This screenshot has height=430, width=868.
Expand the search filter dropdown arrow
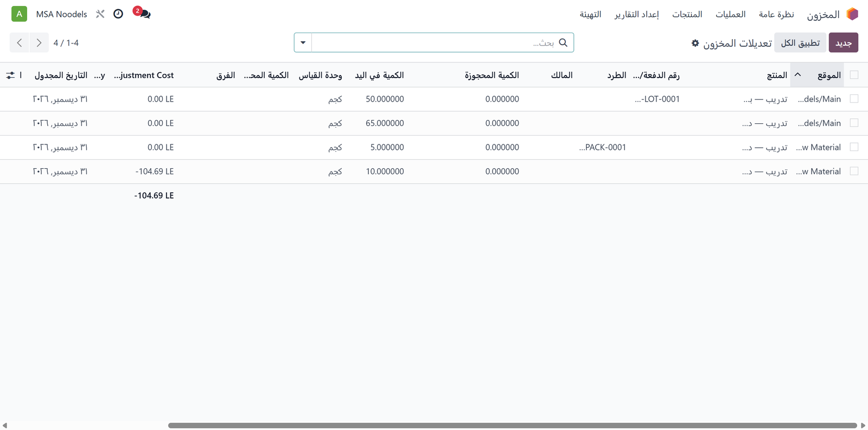(x=303, y=43)
